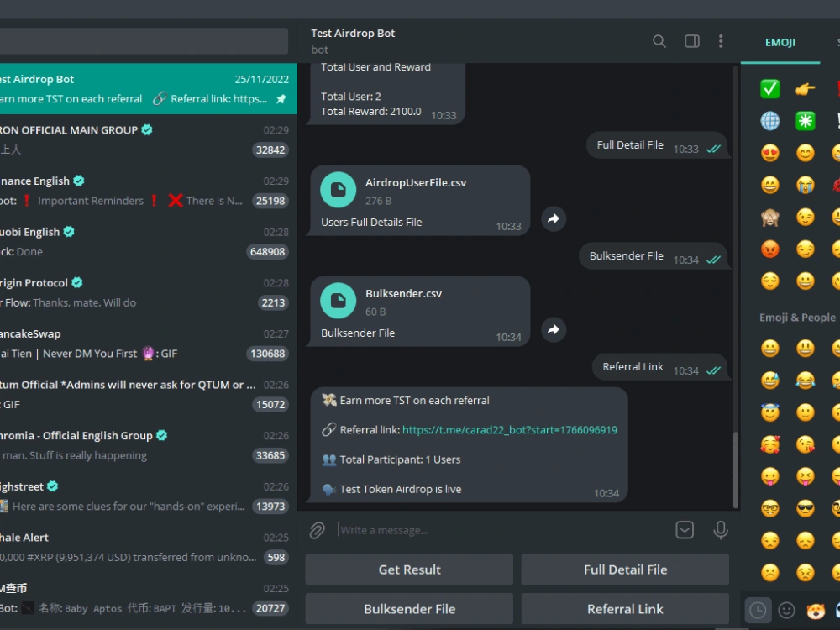
Task: Insert the halo angel face emoji
Action: pyautogui.click(x=769, y=412)
